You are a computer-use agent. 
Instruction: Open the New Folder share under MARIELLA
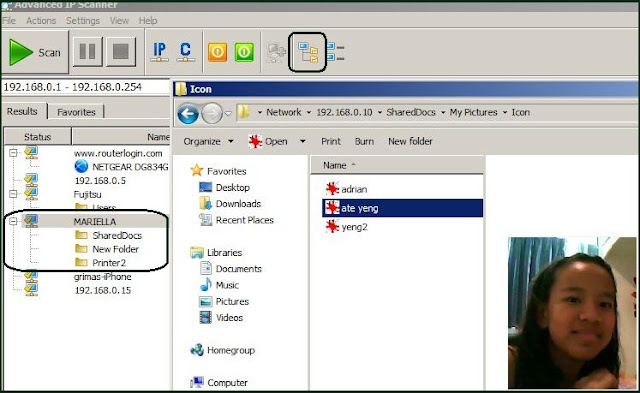pos(115,249)
